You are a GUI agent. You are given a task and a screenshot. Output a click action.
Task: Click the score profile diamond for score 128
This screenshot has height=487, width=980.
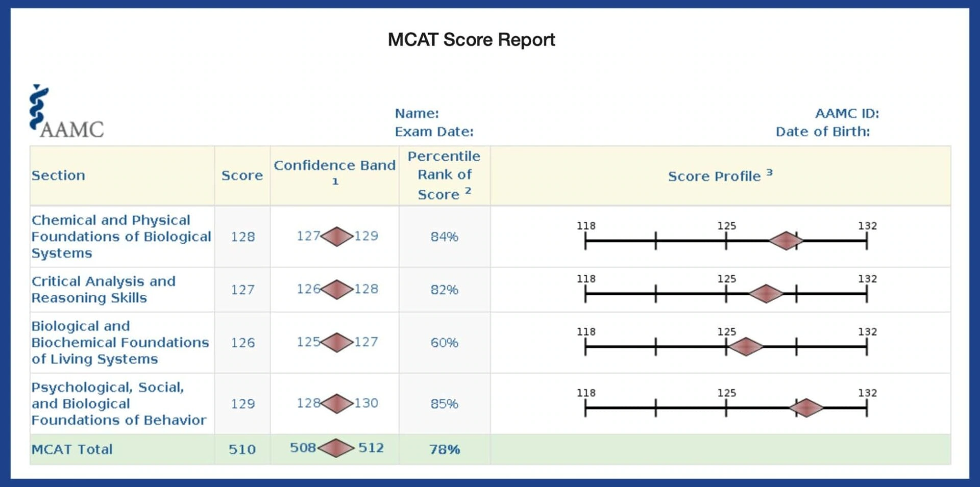[x=786, y=241]
